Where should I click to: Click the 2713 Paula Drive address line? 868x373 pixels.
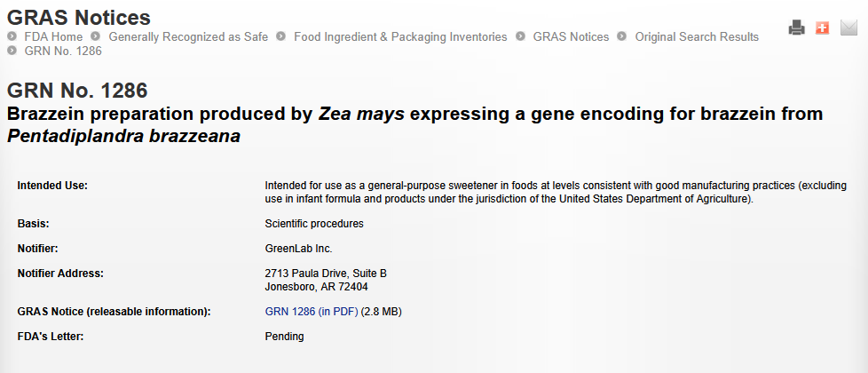(326, 273)
